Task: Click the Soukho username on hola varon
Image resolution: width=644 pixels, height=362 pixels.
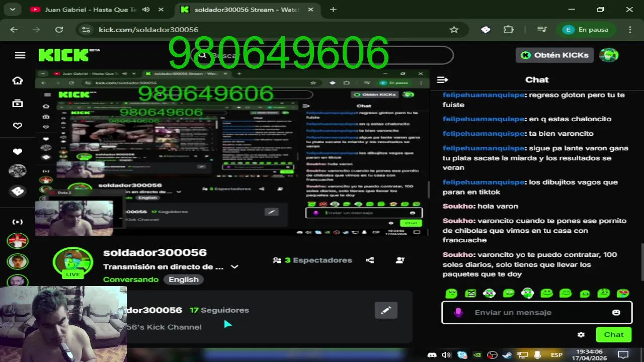Action: click(x=458, y=206)
